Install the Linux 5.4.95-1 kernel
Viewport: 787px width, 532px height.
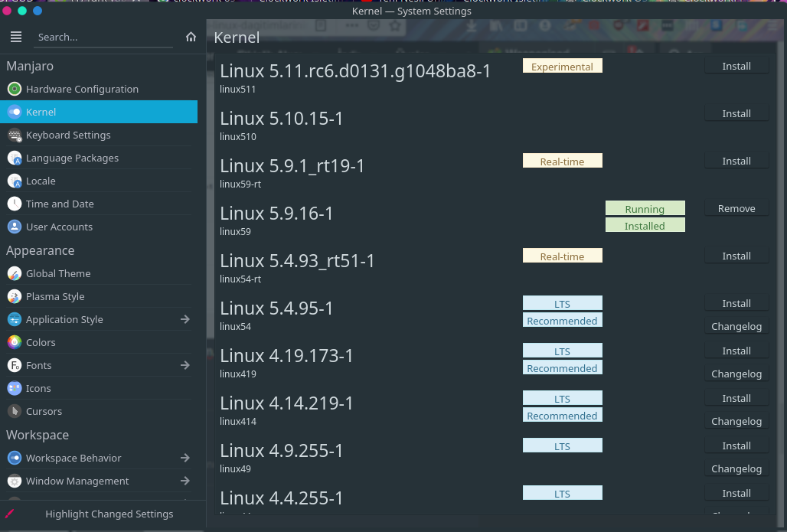click(736, 303)
